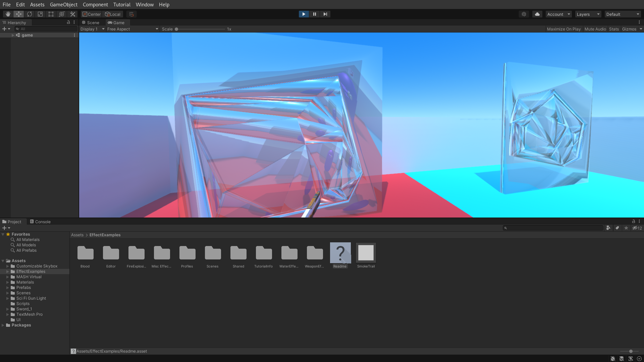Screen dimensions: 644x362
Task: Toggle scene visibility count in Project browser
Action: pyautogui.click(x=636, y=228)
